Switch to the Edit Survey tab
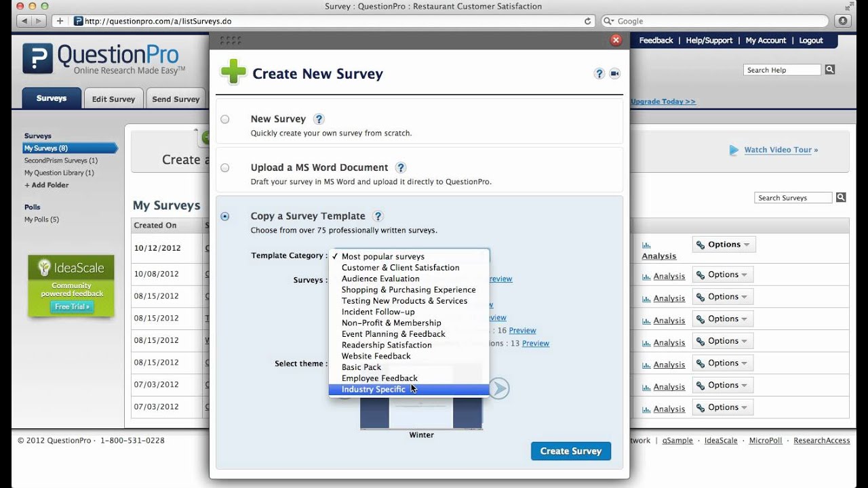Image resolution: width=868 pixels, height=488 pixels. point(113,99)
